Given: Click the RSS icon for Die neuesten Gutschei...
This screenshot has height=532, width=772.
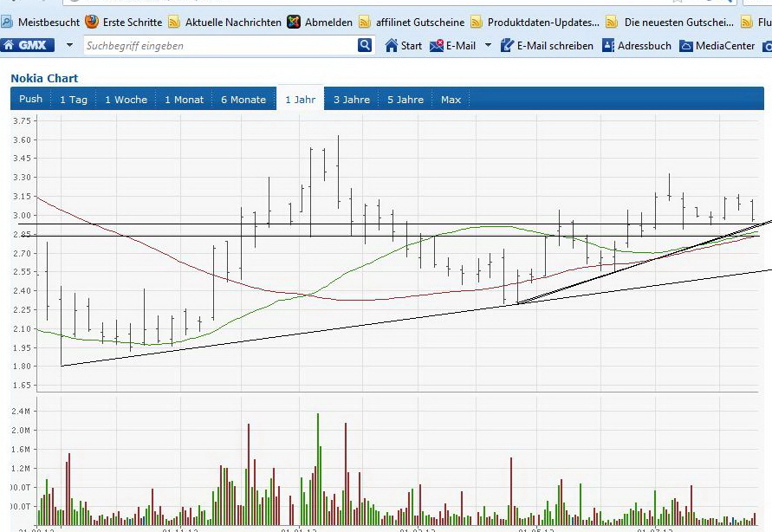Looking at the screenshot, I should [x=612, y=23].
